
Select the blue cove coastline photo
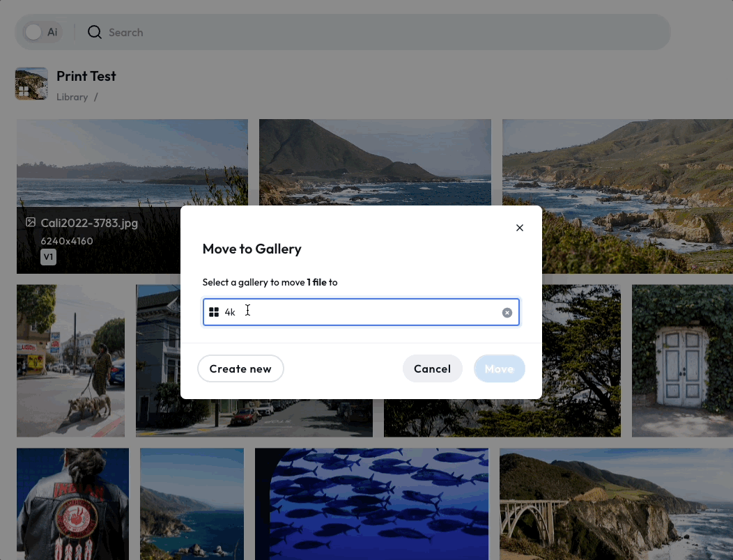pyautogui.click(x=192, y=504)
